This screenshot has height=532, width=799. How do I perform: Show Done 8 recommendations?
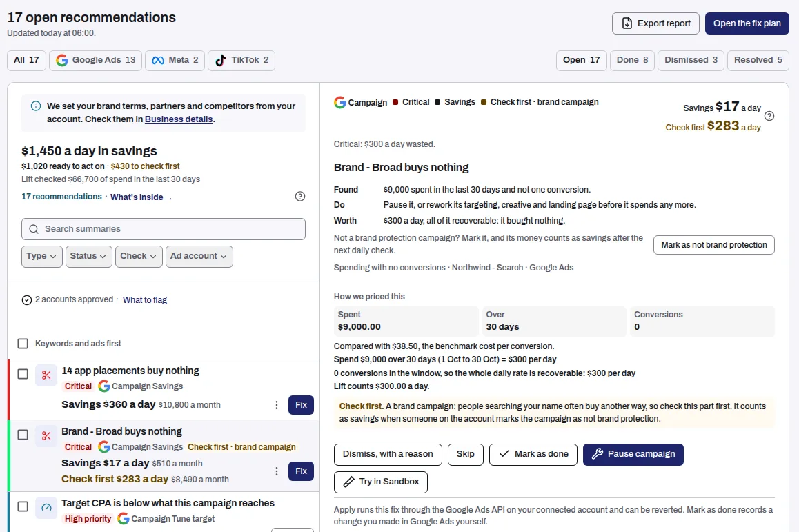633,60
